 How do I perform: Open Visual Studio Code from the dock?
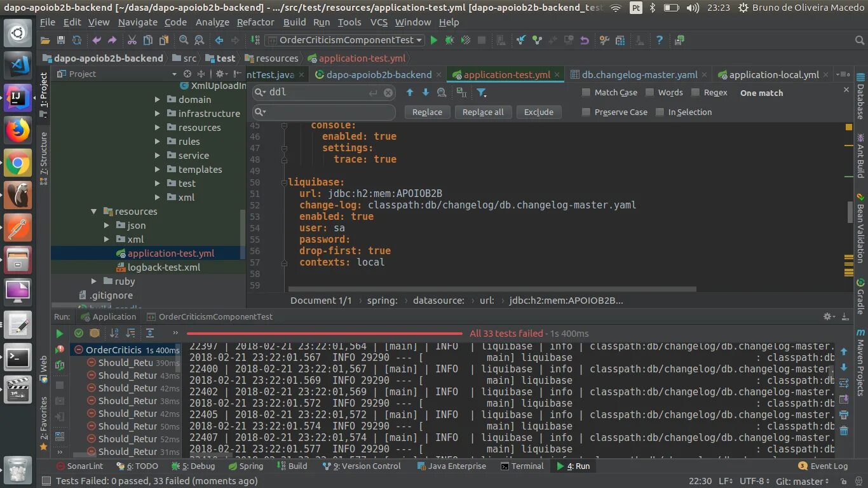pos(18,65)
